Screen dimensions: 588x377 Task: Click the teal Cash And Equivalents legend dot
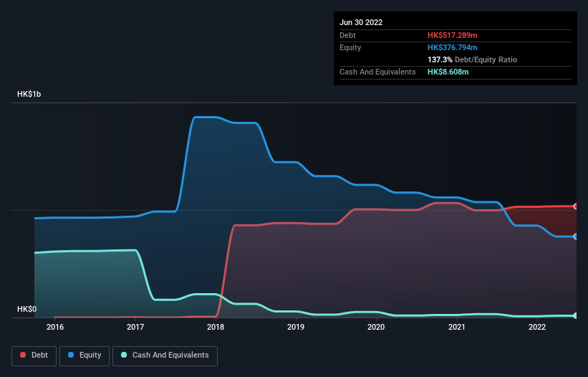pyautogui.click(x=124, y=355)
